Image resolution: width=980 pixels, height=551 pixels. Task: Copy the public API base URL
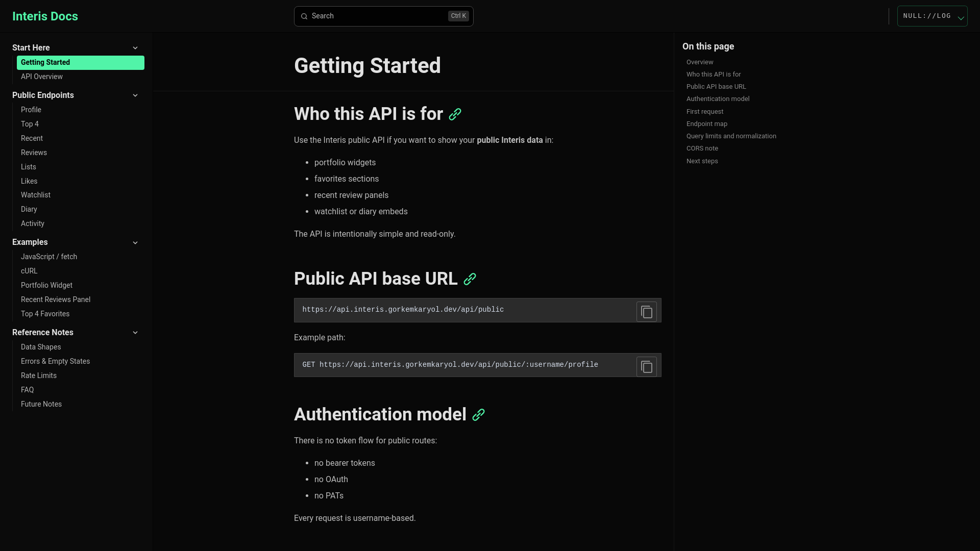[646, 312]
